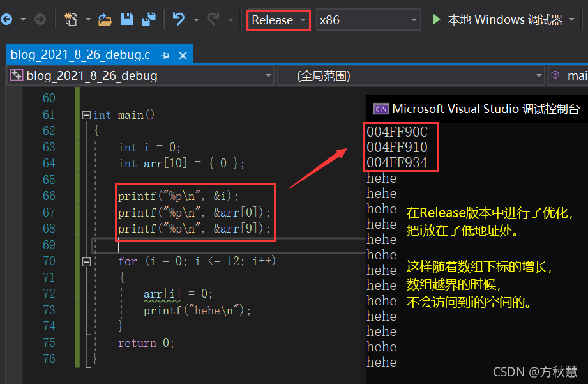Click the Navigate Forward arrow icon
Image resolution: width=588 pixels, height=384 pixels.
[40, 19]
